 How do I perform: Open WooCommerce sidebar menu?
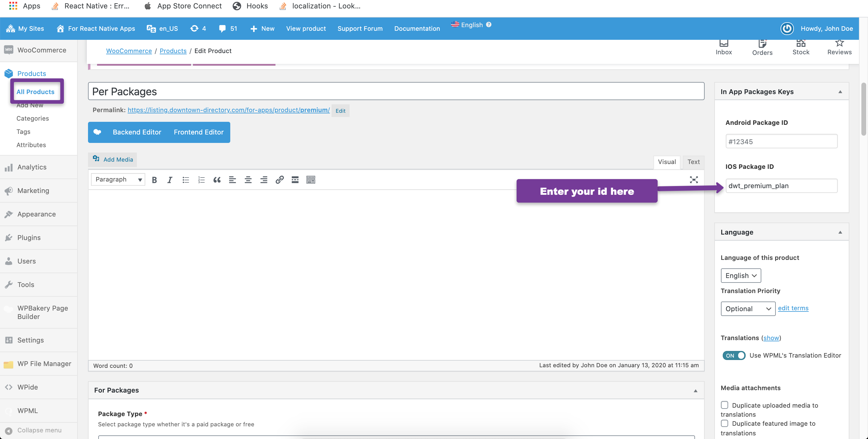tap(39, 50)
